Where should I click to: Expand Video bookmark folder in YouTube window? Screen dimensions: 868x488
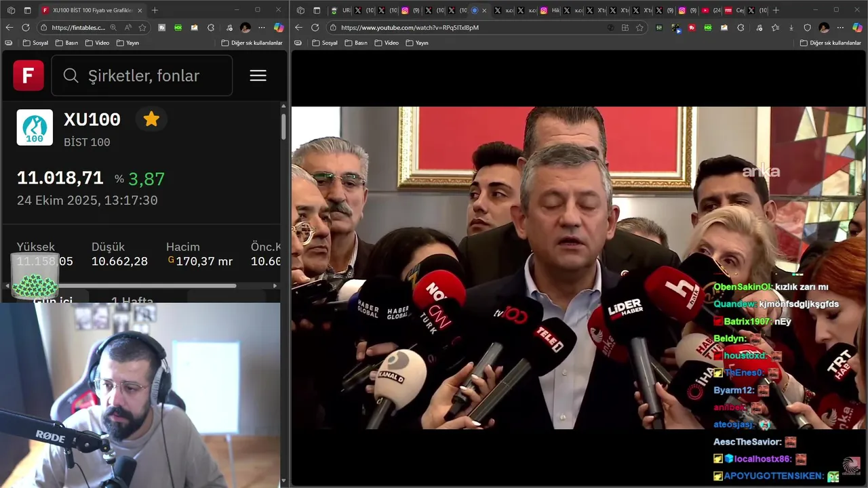pos(387,43)
